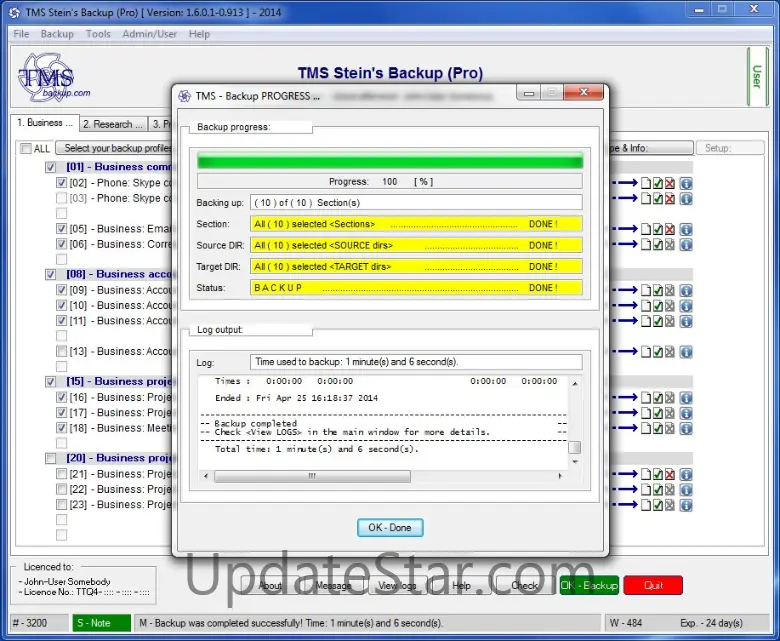Check group [20] Business proje checkbox
Image resolution: width=780 pixels, height=641 pixels.
coord(50,458)
